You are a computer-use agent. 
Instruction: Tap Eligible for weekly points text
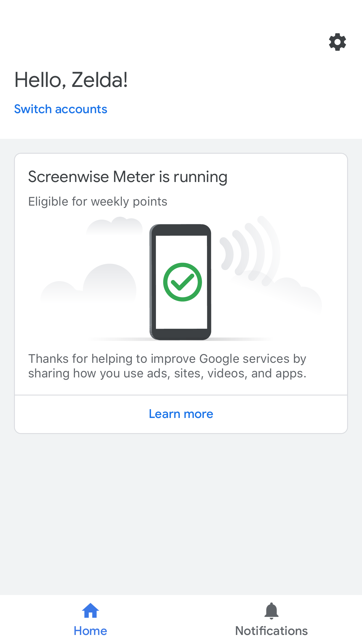click(98, 202)
